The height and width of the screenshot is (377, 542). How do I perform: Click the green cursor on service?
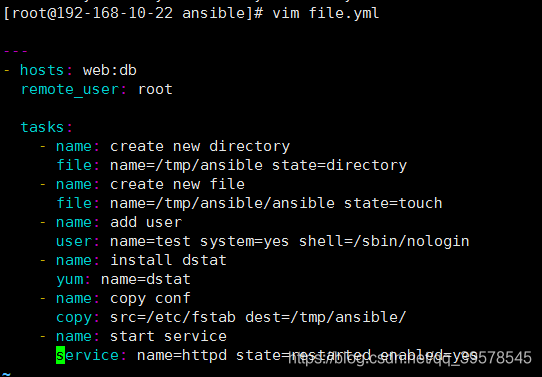pyautogui.click(x=60, y=355)
